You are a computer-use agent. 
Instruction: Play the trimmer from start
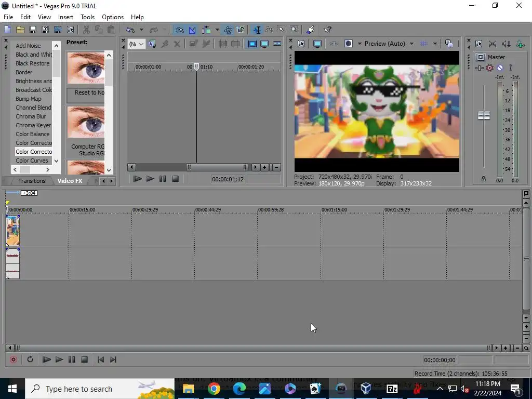[137, 179]
